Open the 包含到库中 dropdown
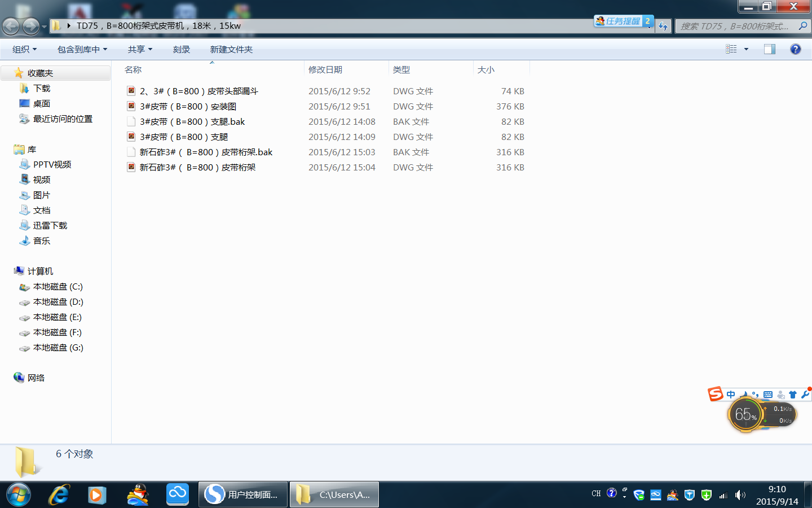Viewport: 812px width, 508px height. [82, 49]
